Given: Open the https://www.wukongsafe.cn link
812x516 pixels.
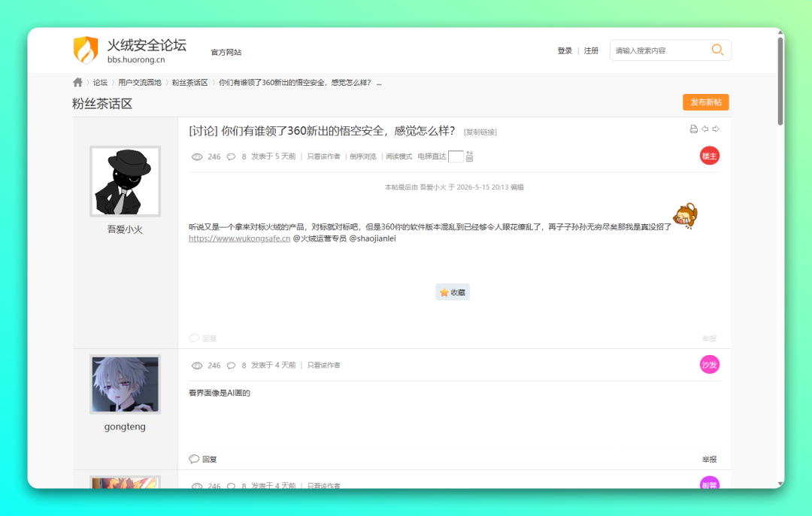Looking at the screenshot, I should point(239,238).
